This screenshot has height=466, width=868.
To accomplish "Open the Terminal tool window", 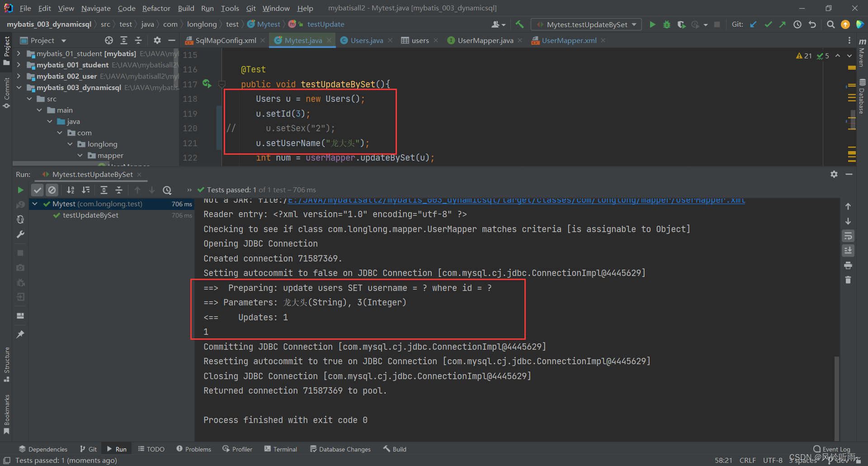I will point(281,449).
